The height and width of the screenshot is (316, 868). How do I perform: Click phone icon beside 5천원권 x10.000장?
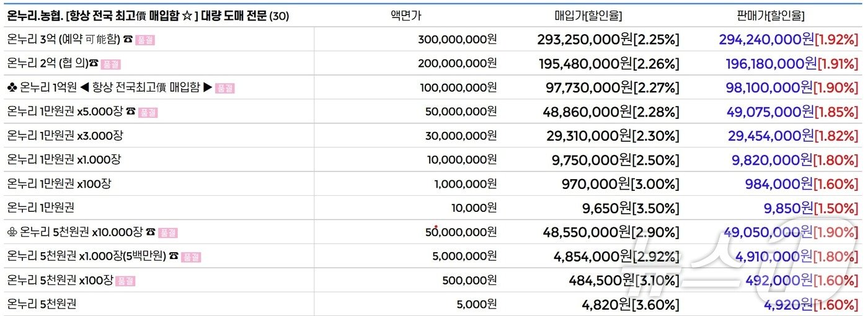[151, 232]
